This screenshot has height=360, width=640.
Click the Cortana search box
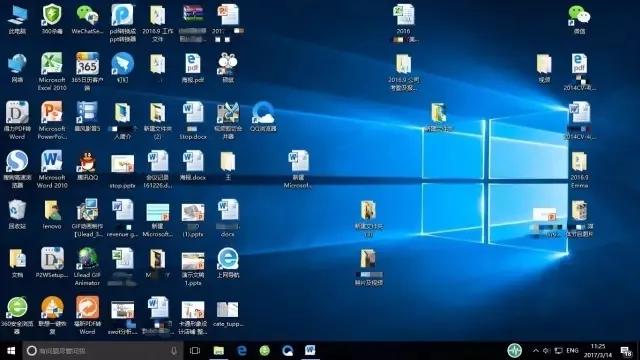pyautogui.click(x=102, y=351)
